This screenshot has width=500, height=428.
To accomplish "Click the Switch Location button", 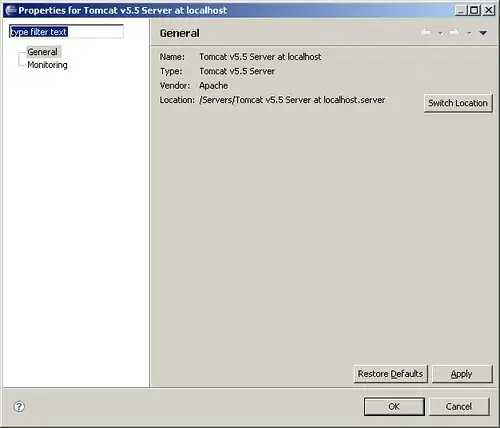I will tap(458, 103).
